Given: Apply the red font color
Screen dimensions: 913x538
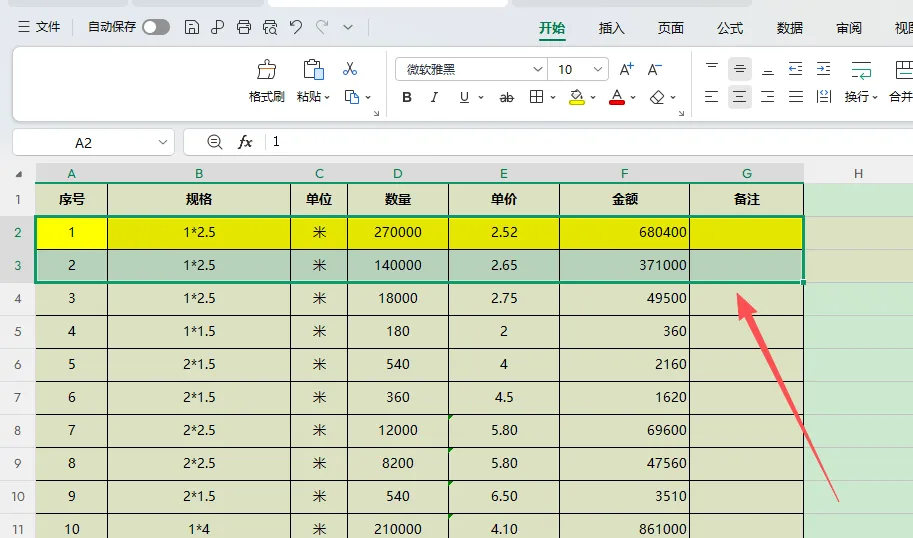Looking at the screenshot, I should [617, 97].
